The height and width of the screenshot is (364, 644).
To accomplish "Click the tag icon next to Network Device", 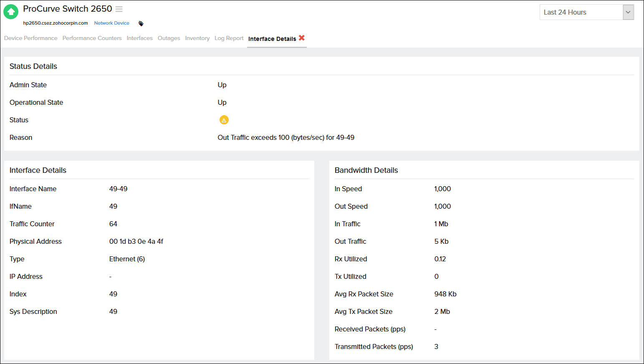I will 141,24.
